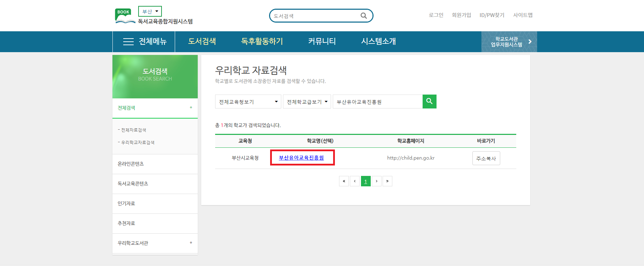
Task: Expand the 전체검색 plus icon
Action: [191, 107]
